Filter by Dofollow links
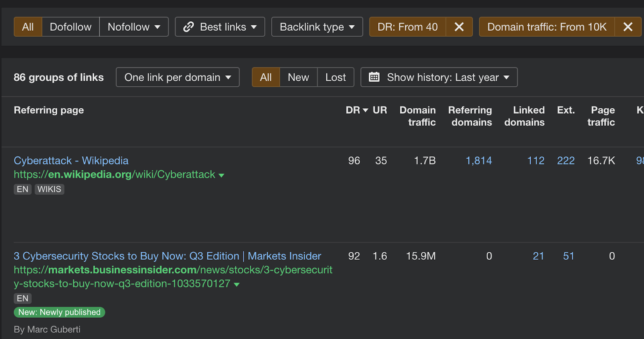Viewport: 644px width, 339px height. (70, 27)
